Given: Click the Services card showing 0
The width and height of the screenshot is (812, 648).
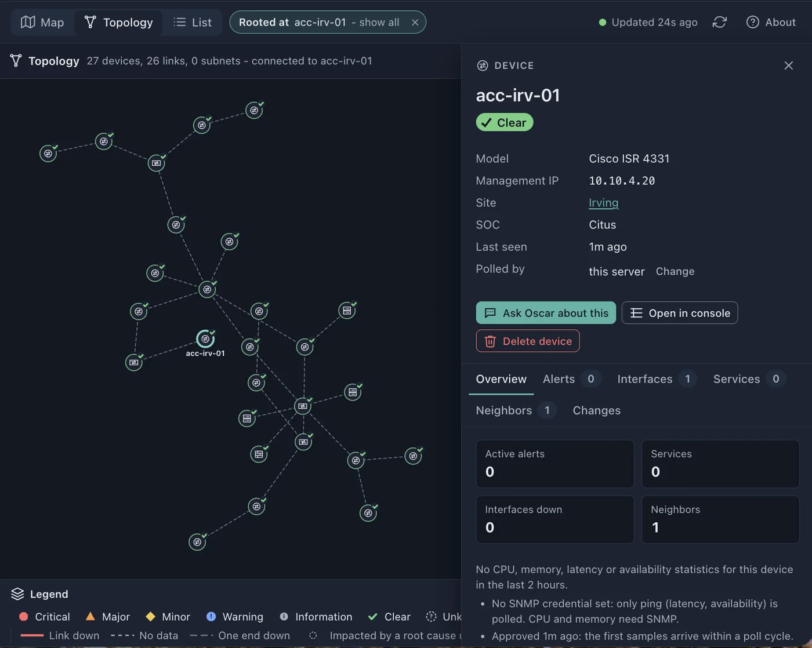Looking at the screenshot, I should [720, 464].
